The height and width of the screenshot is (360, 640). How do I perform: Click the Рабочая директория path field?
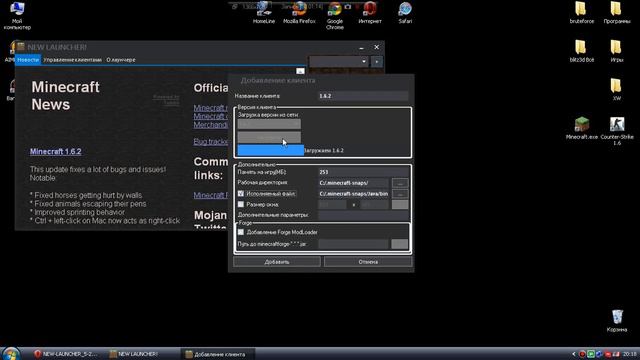tap(354, 183)
